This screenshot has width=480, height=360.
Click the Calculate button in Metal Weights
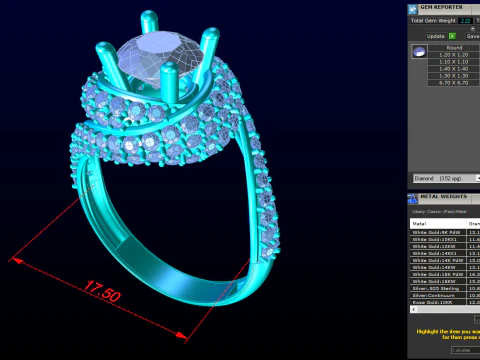(465, 350)
